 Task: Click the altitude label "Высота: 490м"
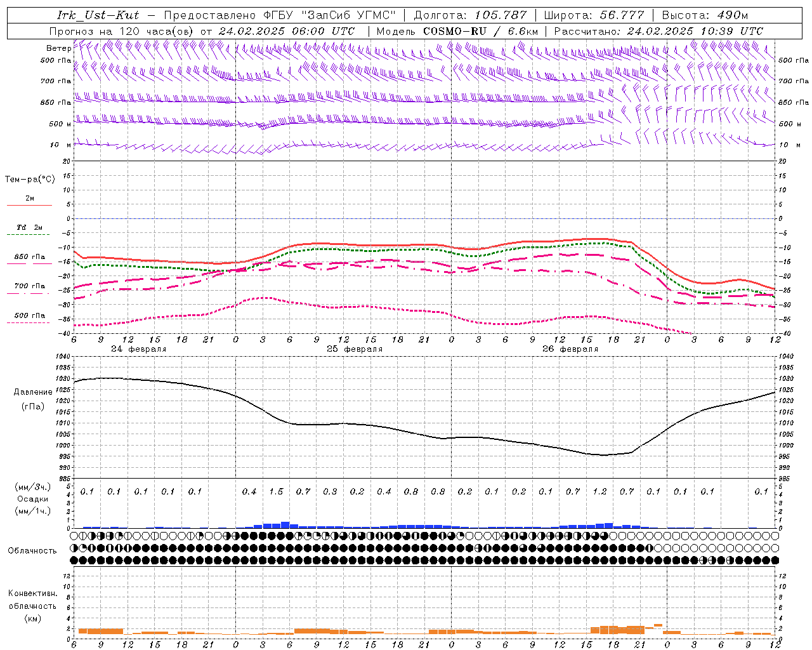[x=705, y=15]
